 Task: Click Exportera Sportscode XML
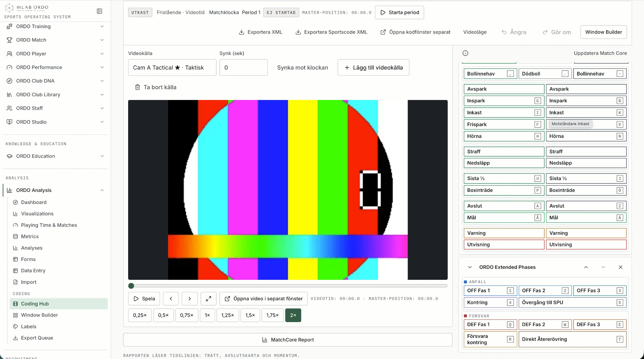331,32
